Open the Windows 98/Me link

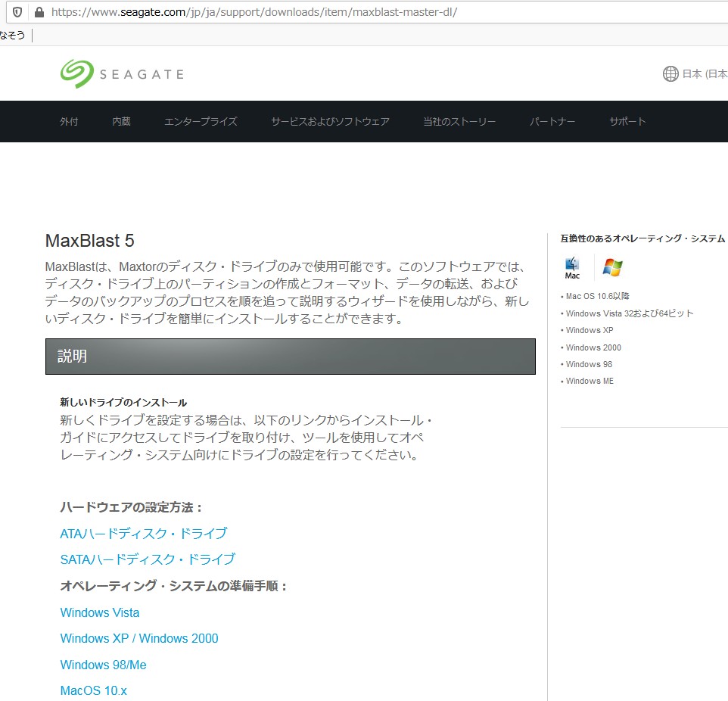pos(103,665)
